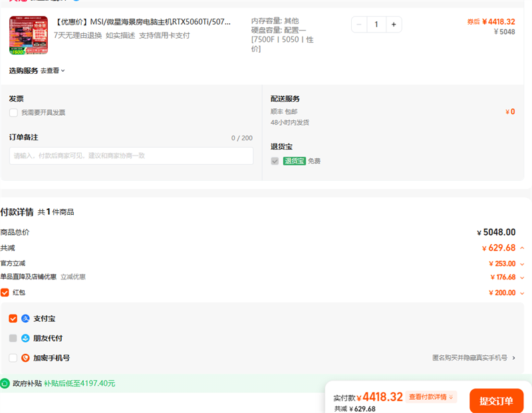This screenshot has height=413, width=532.
Task: Click the green 退货宝 badge
Action: pyautogui.click(x=294, y=161)
